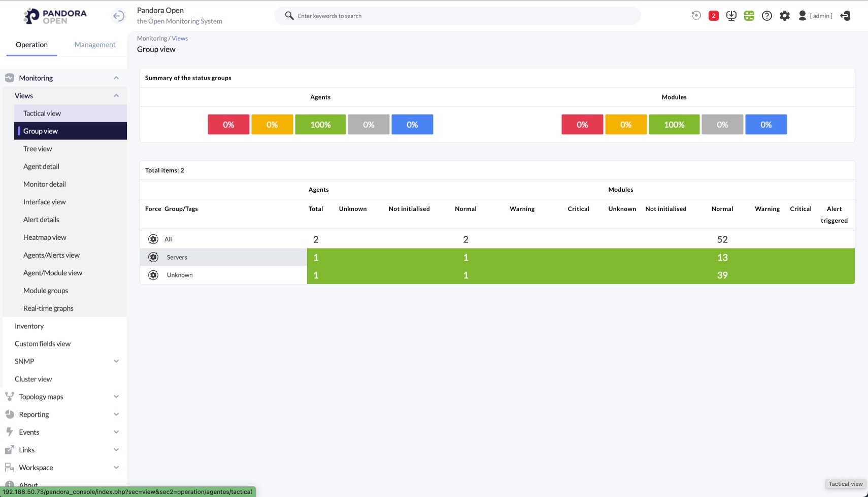Viewport: 868px width, 497px height.
Task: Click the logout arrow icon
Action: coord(845,16)
